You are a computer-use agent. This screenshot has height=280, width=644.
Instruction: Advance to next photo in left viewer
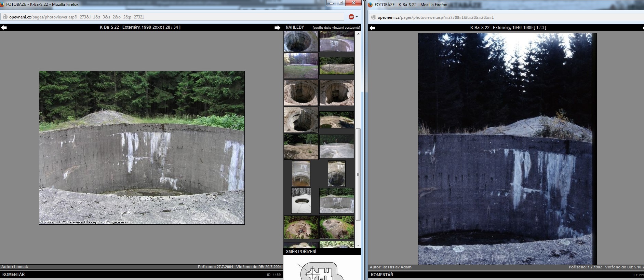click(x=277, y=28)
